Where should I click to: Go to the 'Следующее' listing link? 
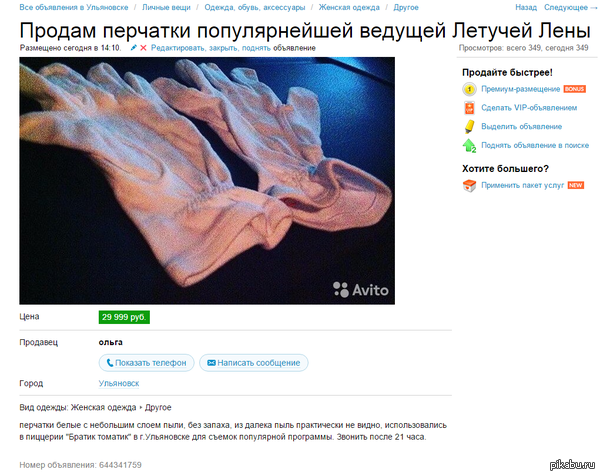click(570, 7)
